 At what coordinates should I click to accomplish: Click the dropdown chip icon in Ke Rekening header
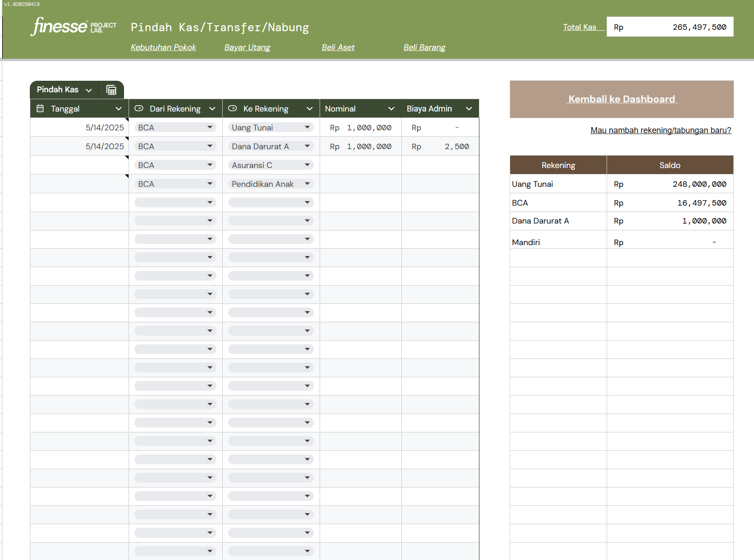point(232,109)
